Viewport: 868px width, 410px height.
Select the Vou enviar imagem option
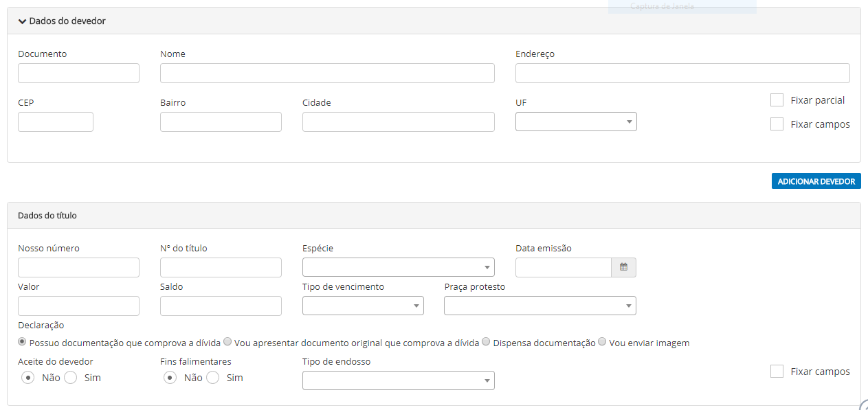(602, 342)
